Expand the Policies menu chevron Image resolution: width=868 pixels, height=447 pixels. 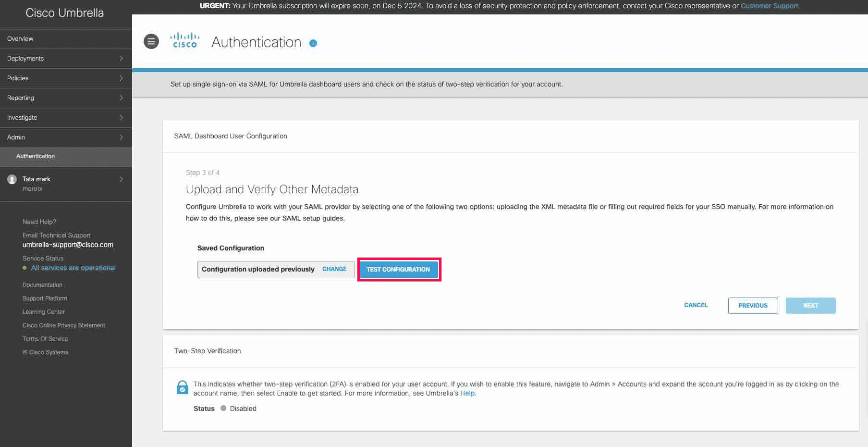pos(121,78)
